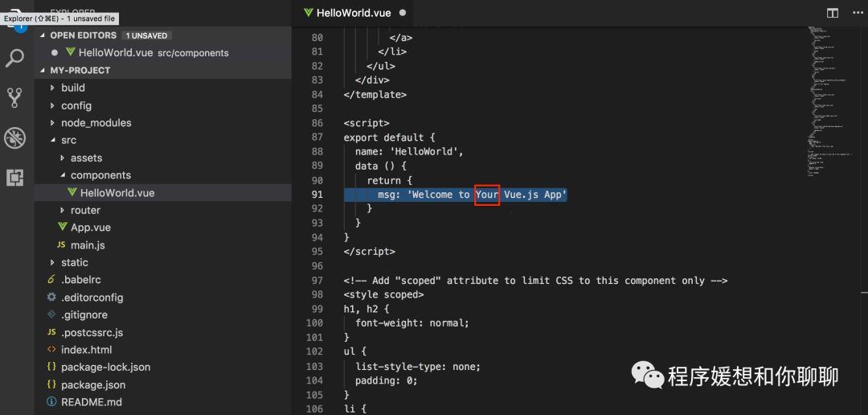The width and height of the screenshot is (868, 415).
Task: Click on "name: 'HelloWorld'," line
Action: coord(408,151)
